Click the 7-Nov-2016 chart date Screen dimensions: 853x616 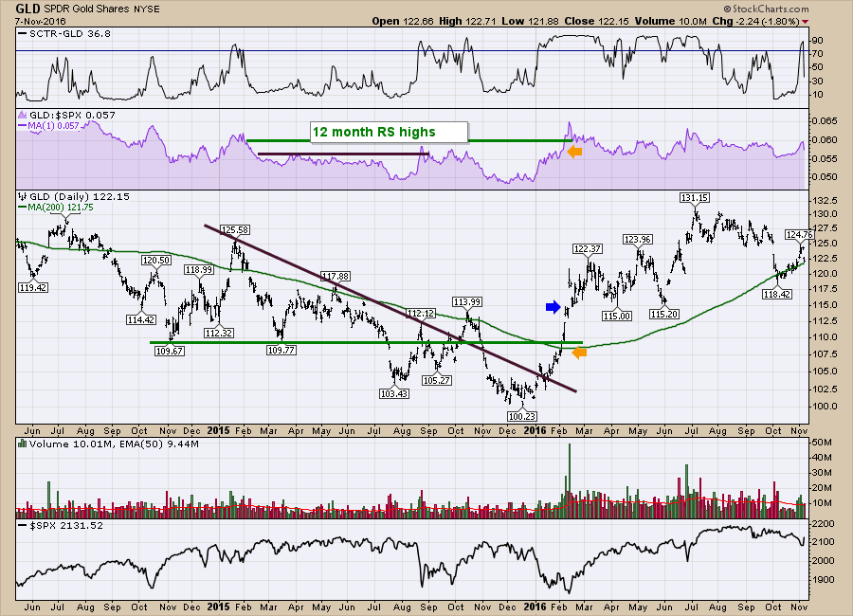tap(40, 22)
